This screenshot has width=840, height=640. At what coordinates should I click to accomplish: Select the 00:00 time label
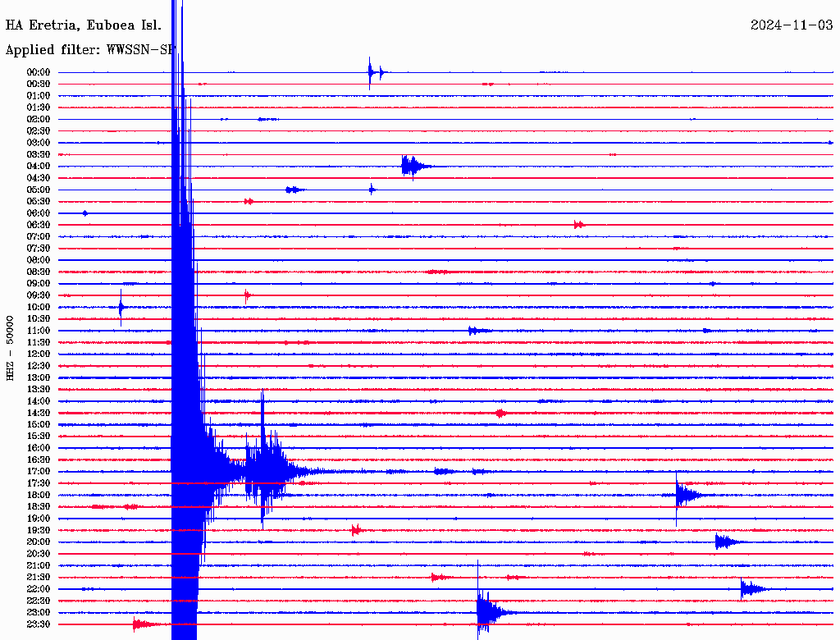point(39,72)
